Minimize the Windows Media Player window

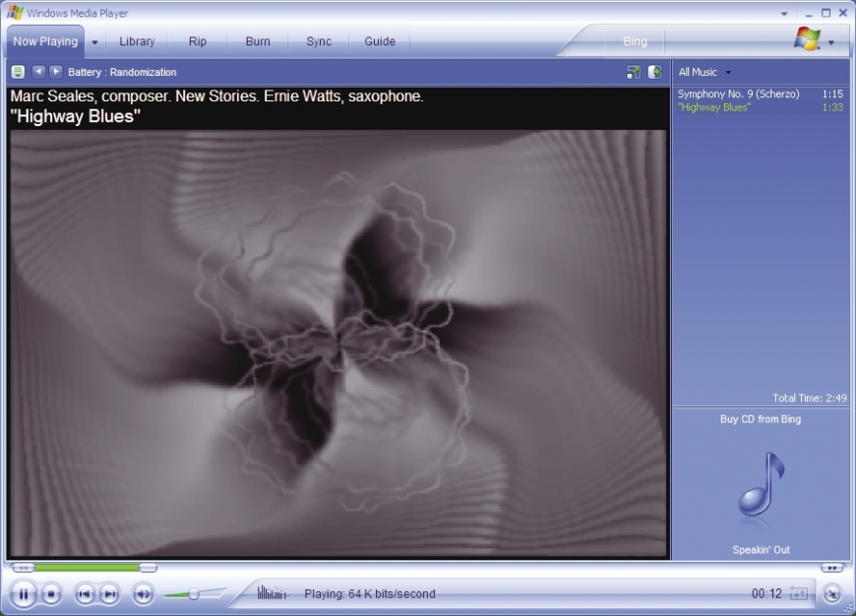click(x=809, y=14)
